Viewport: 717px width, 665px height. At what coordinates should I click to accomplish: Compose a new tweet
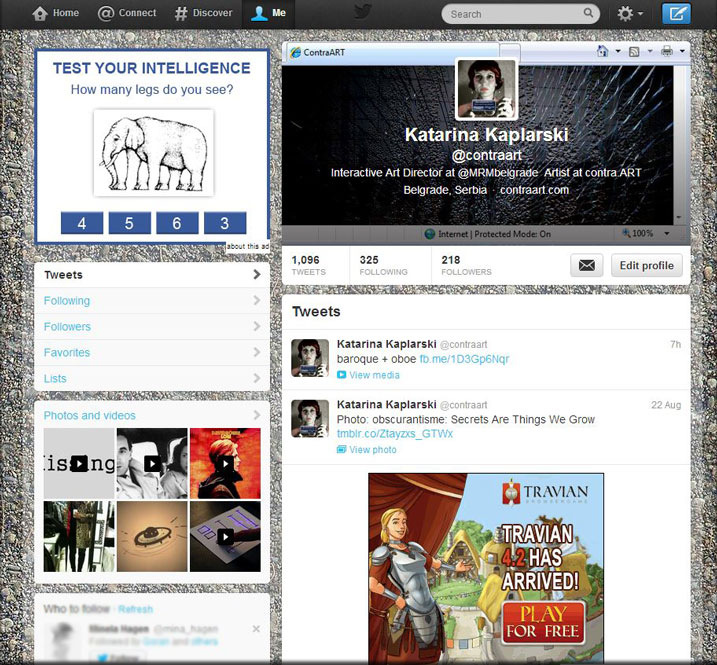(676, 14)
